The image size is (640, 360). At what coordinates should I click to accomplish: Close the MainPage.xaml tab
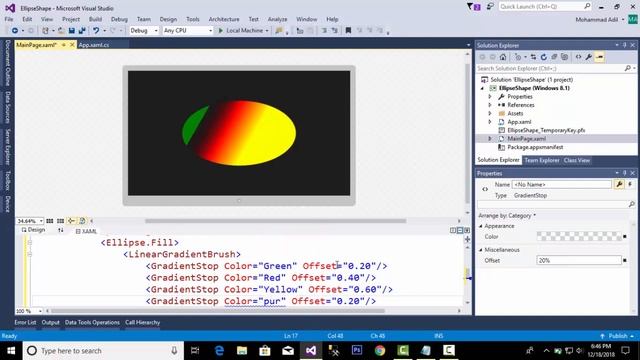[72, 45]
